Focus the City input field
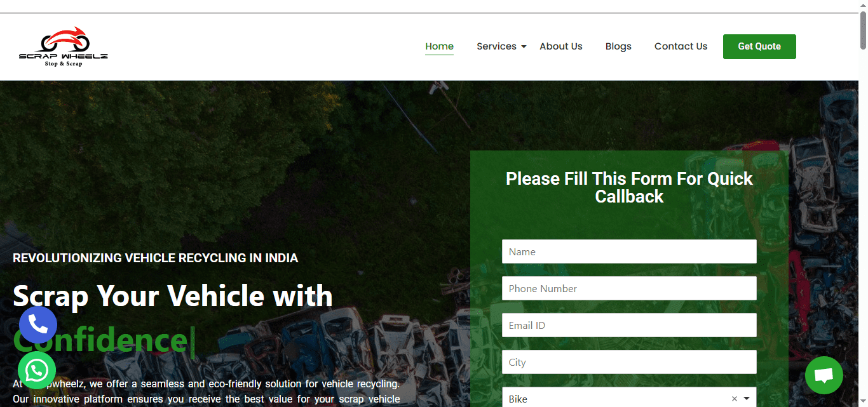The width and height of the screenshot is (868, 407). tap(629, 362)
